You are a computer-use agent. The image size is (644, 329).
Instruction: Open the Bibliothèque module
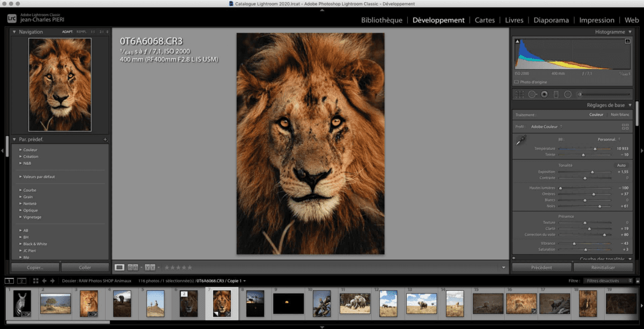coord(382,20)
